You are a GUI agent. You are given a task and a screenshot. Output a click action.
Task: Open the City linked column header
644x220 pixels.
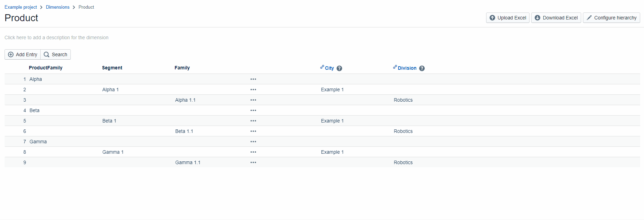coord(329,68)
